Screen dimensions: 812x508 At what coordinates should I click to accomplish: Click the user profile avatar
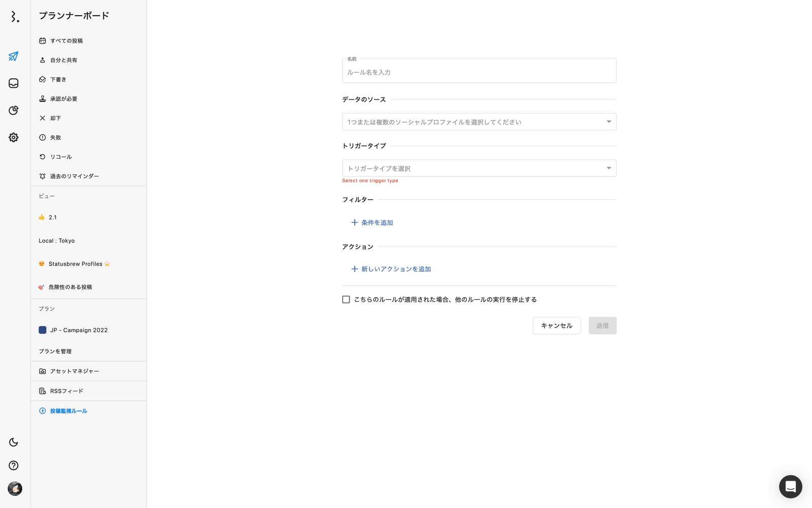click(x=15, y=489)
